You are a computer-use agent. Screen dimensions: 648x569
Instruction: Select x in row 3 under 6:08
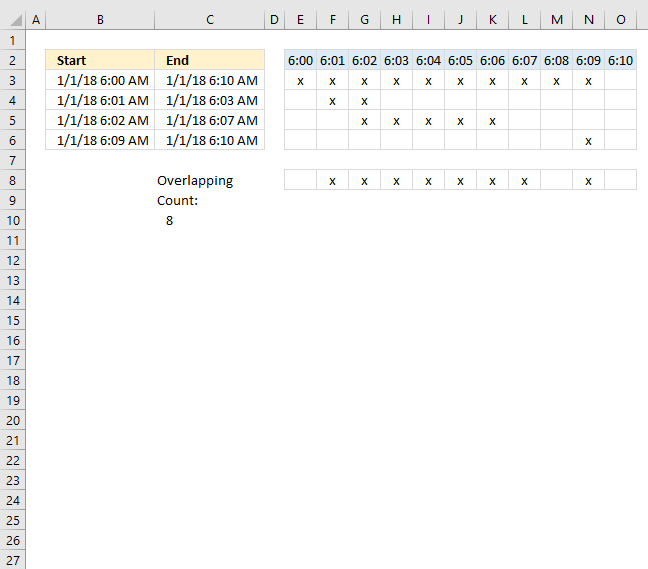(x=557, y=80)
